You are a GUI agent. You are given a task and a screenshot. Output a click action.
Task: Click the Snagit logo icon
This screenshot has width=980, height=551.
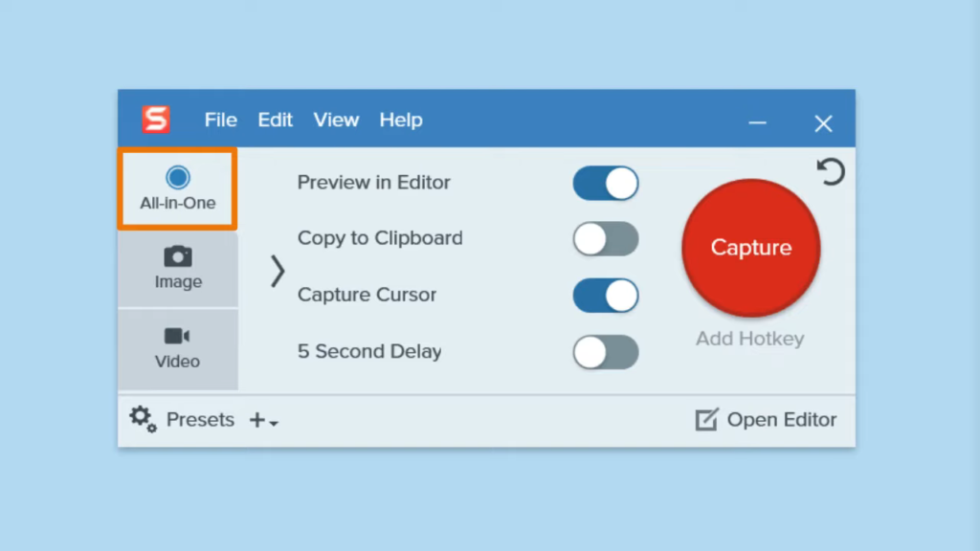pyautogui.click(x=156, y=119)
